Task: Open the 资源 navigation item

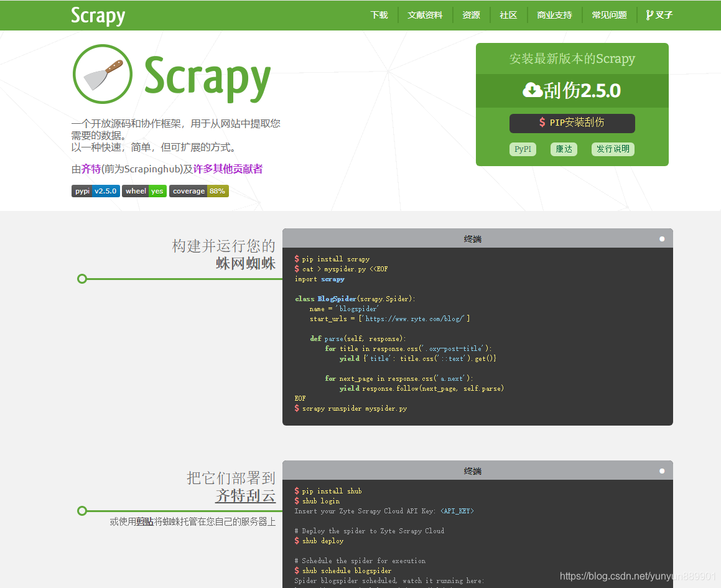Action: point(471,15)
